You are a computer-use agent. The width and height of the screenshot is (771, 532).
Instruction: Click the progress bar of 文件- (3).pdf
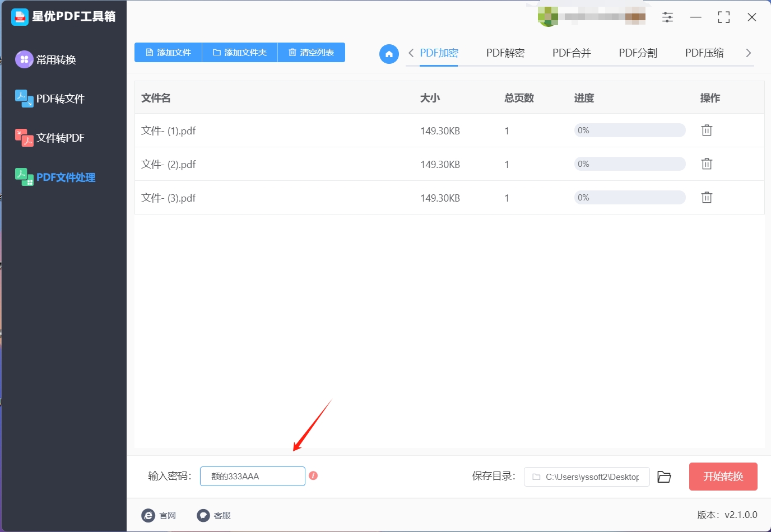point(630,198)
